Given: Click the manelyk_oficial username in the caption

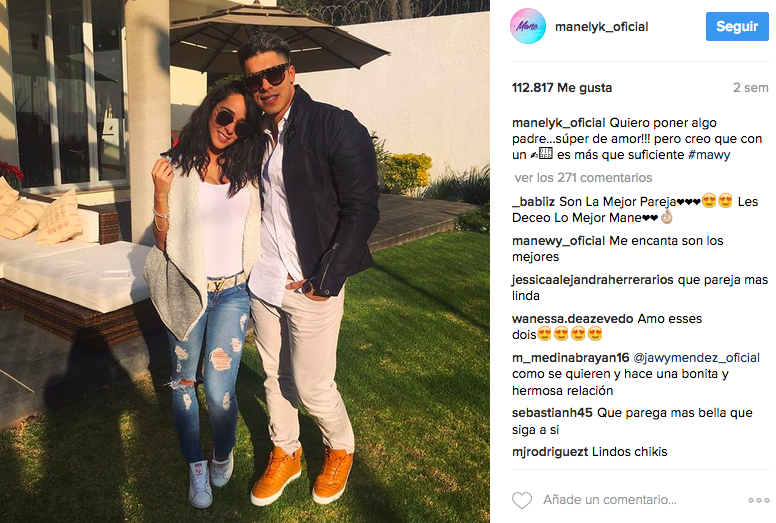Looking at the screenshot, I should click(x=558, y=123).
